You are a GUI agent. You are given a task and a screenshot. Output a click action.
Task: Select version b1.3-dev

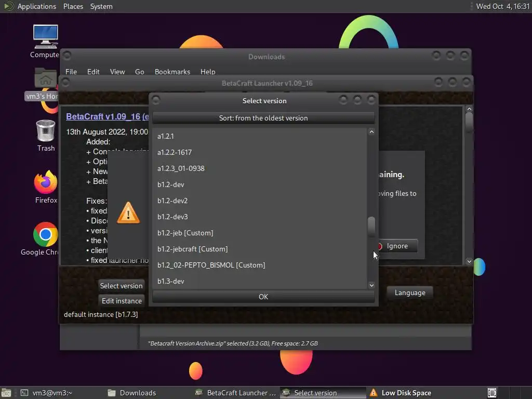(260, 281)
